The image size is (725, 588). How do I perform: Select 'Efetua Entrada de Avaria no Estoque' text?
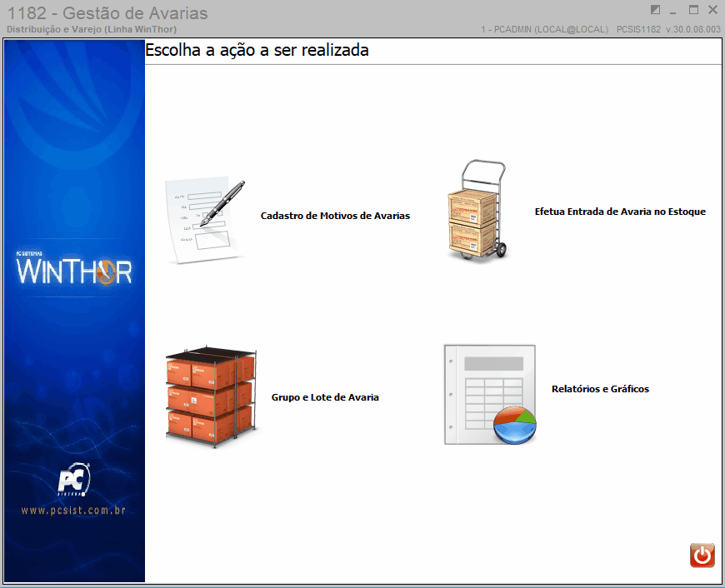pyautogui.click(x=620, y=212)
